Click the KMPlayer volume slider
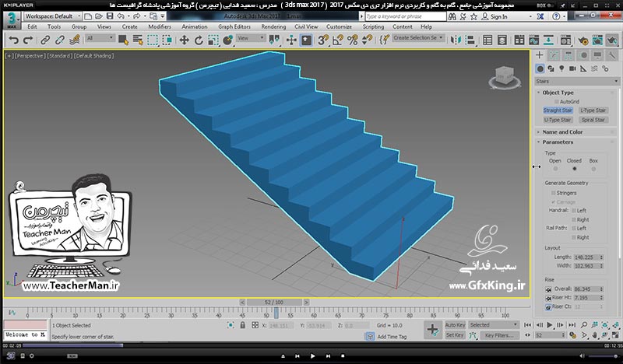Screen dimensions: 623x364 602,356
